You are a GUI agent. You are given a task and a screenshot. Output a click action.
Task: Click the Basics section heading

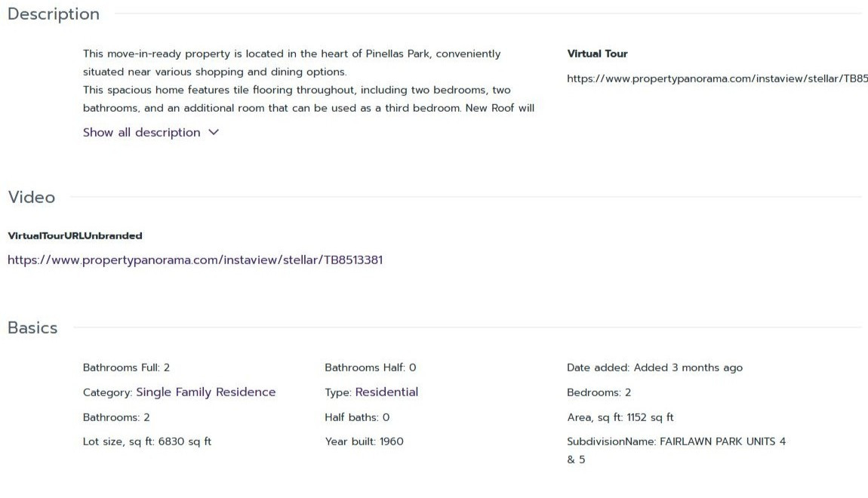point(32,327)
